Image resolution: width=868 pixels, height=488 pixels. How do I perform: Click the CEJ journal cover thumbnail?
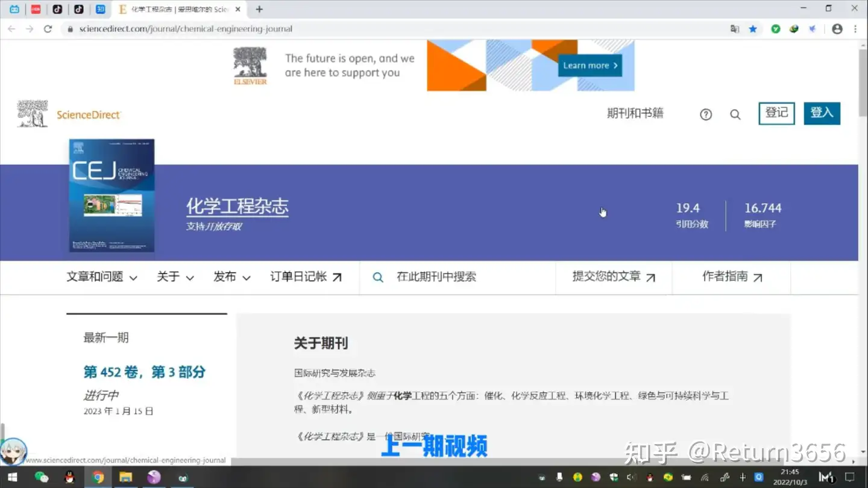(x=112, y=196)
